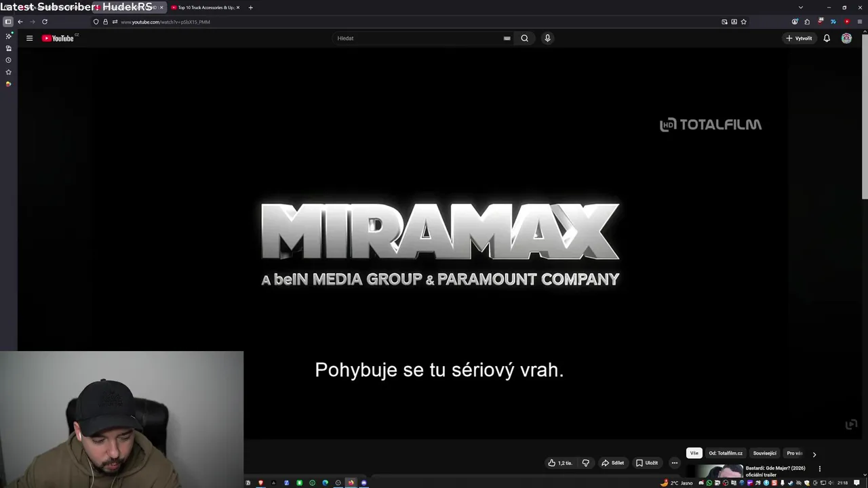
Task: Open the extensions puzzle icon
Action: point(807,22)
